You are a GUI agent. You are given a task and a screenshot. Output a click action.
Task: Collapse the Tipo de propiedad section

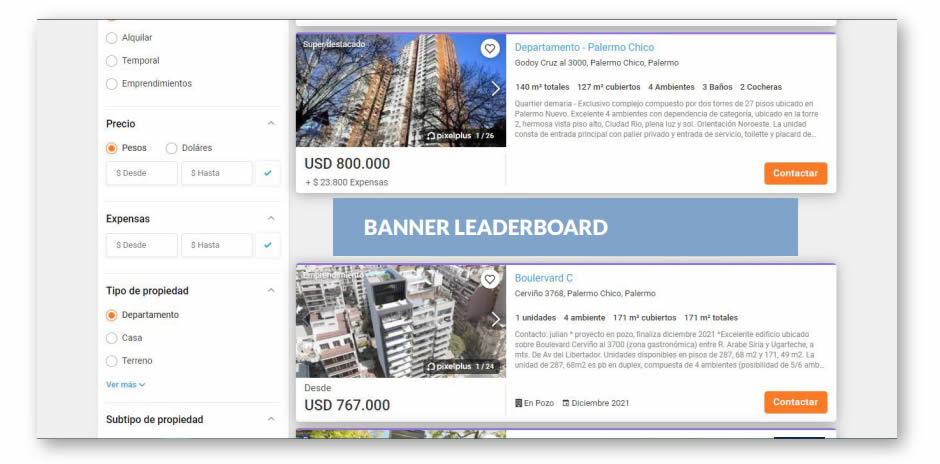click(271, 291)
